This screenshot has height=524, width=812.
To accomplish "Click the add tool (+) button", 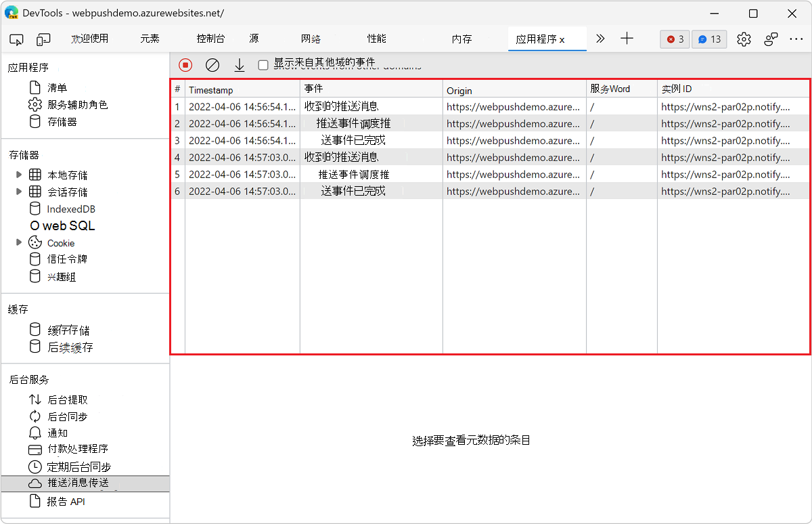I will coord(627,39).
